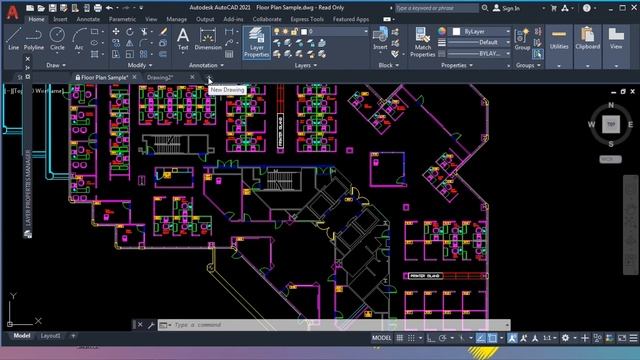The width and height of the screenshot is (640, 360).
Task: Click the New file icon in quick access toolbar
Action: 30,8
